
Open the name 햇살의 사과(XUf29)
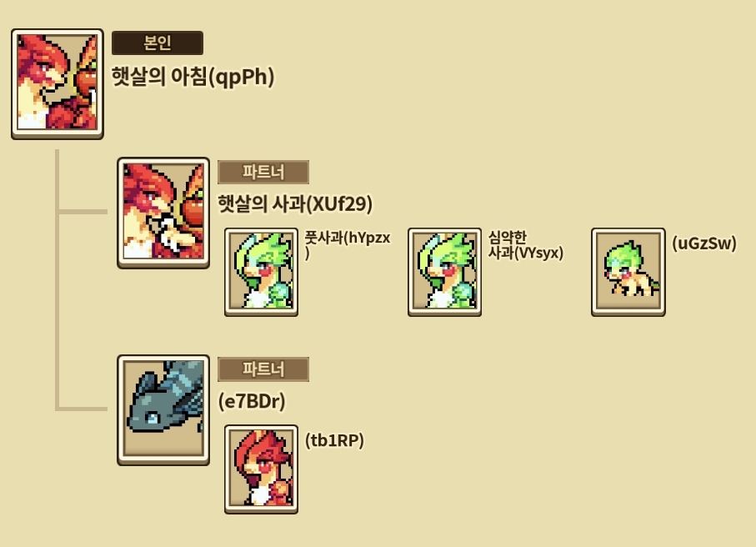tap(295, 204)
